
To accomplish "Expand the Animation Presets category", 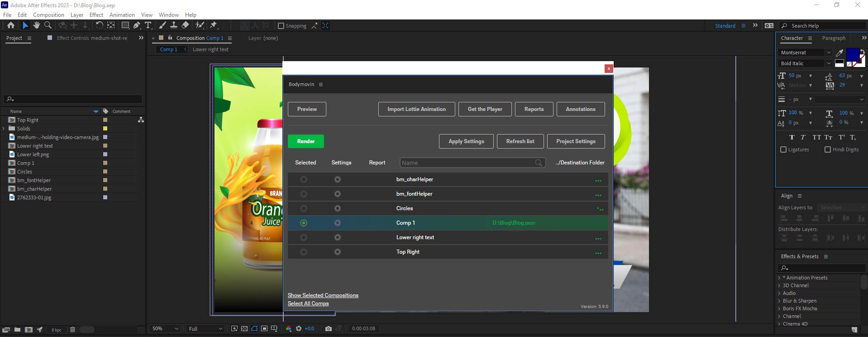I will point(779,278).
